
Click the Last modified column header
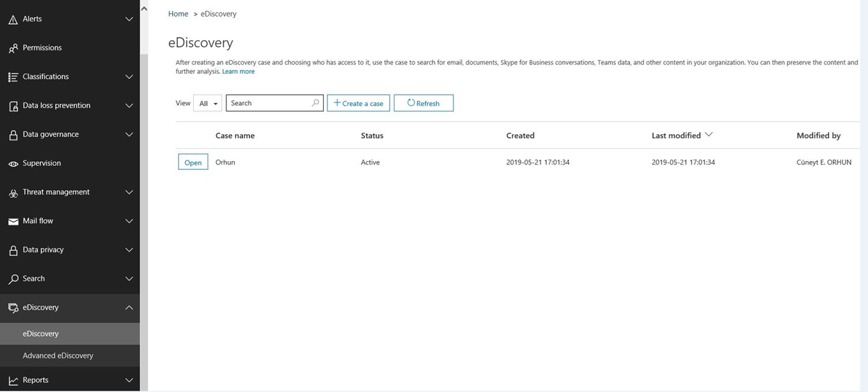click(x=676, y=136)
